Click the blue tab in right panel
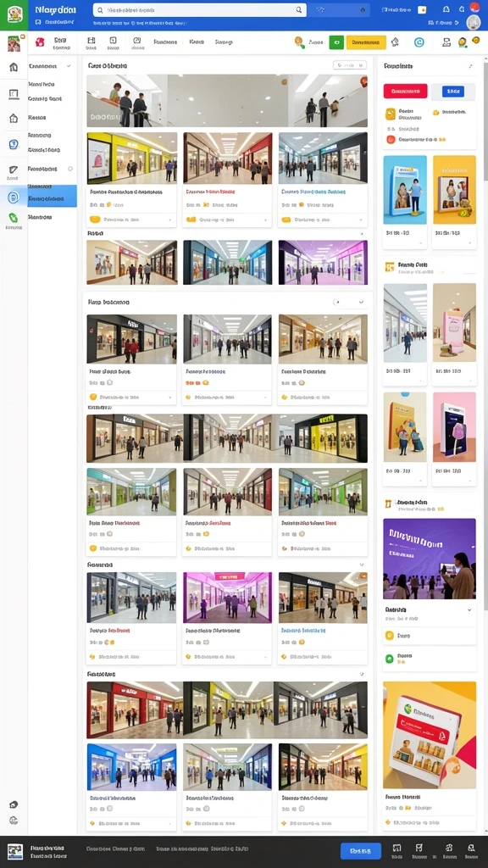The height and width of the screenshot is (868, 488). [453, 92]
